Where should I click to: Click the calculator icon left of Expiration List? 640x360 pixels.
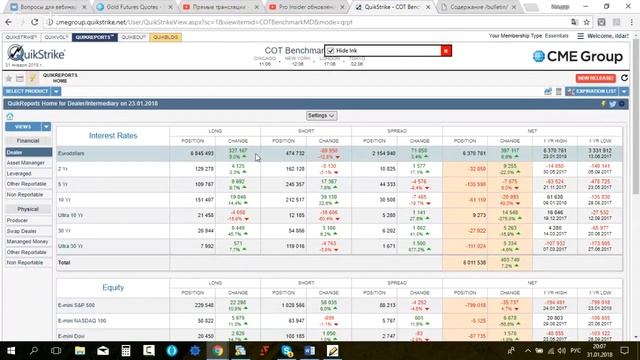[x=558, y=91]
